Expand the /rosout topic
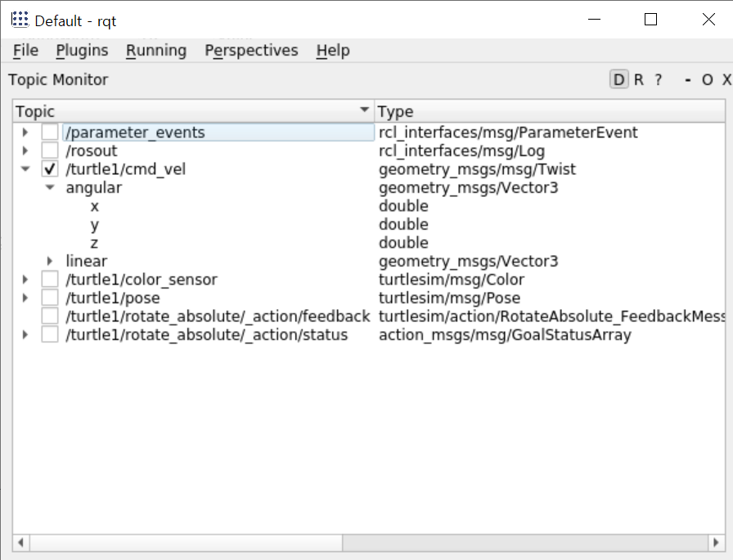The width and height of the screenshot is (733, 560). point(25,150)
